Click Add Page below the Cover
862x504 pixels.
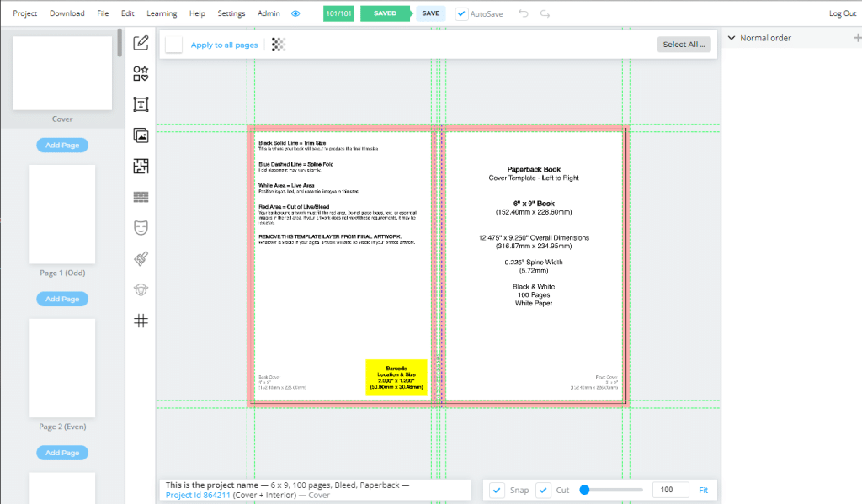62,146
